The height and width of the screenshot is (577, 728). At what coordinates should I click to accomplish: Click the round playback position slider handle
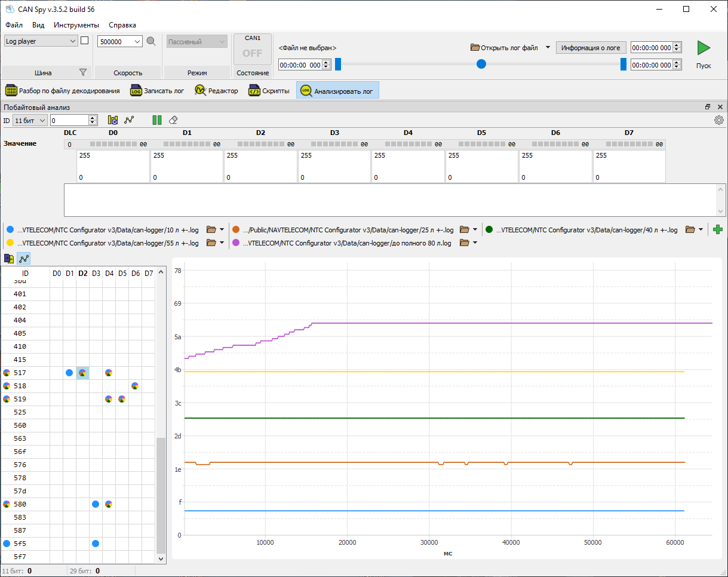[x=481, y=64]
